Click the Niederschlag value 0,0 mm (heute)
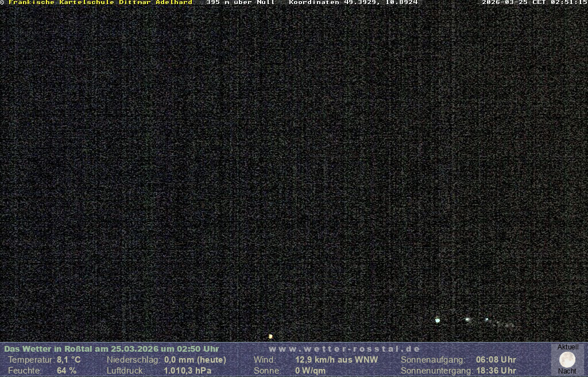The height and width of the screenshot is (377, 588). pos(195,360)
